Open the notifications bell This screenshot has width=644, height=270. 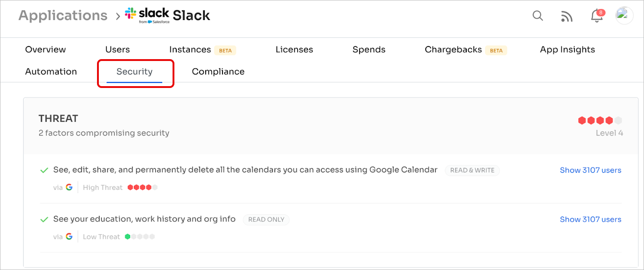click(x=596, y=16)
